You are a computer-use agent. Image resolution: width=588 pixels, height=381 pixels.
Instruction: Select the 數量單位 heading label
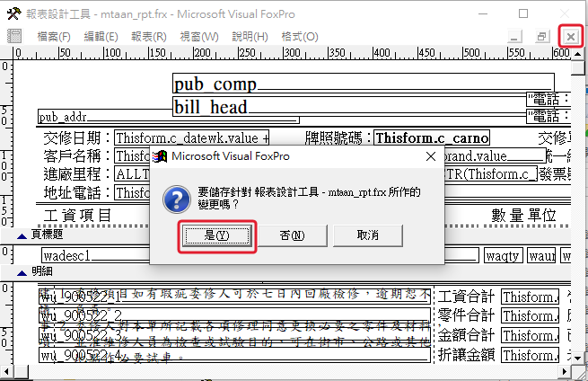click(523, 216)
